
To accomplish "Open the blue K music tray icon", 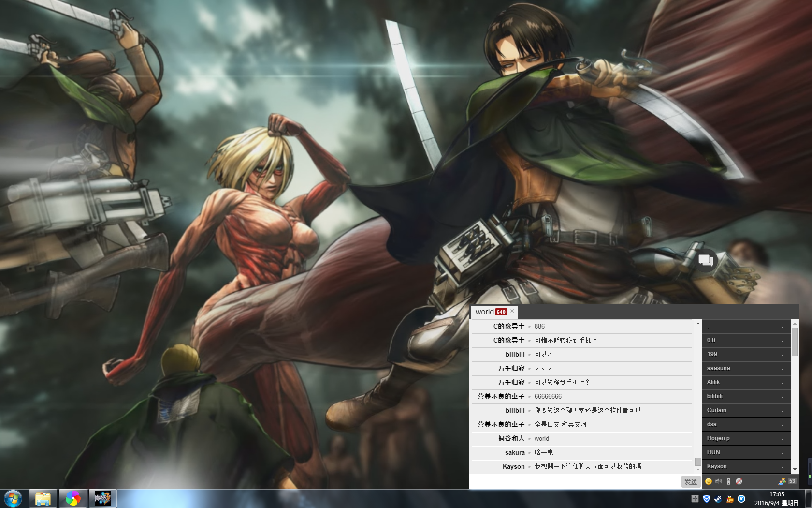I will pyautogui.click(x=741, y=499).
